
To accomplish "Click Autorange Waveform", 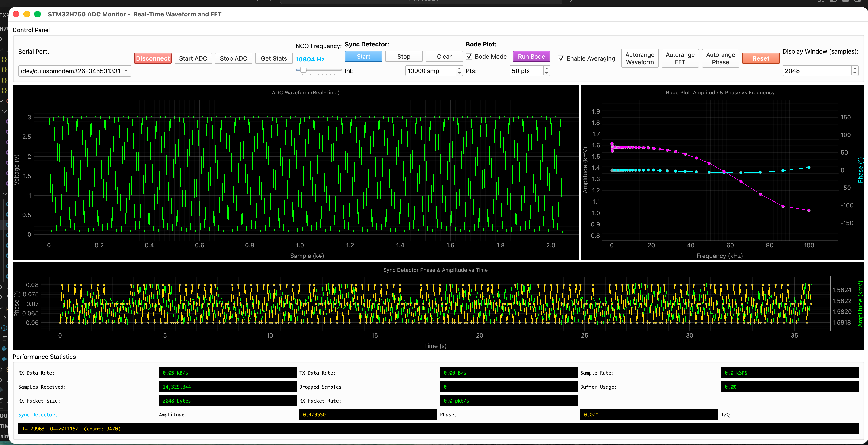I will pos(640,58).
